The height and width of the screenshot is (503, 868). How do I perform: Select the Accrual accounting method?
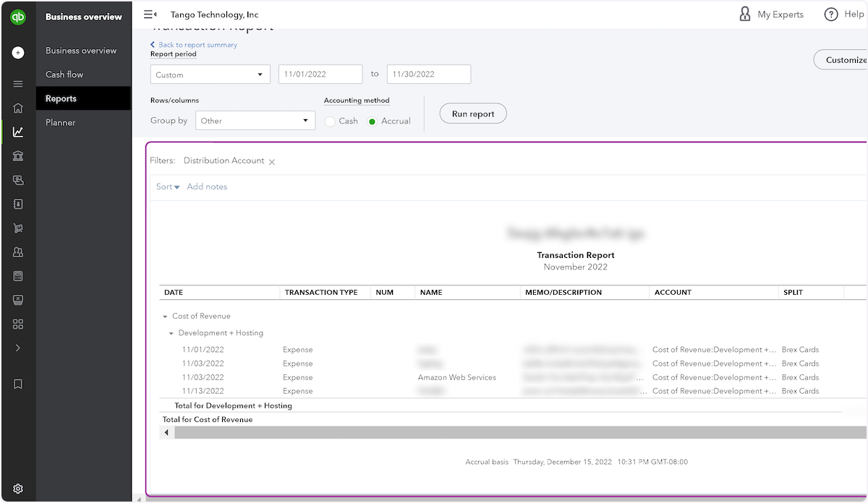(x=373, y=121)
